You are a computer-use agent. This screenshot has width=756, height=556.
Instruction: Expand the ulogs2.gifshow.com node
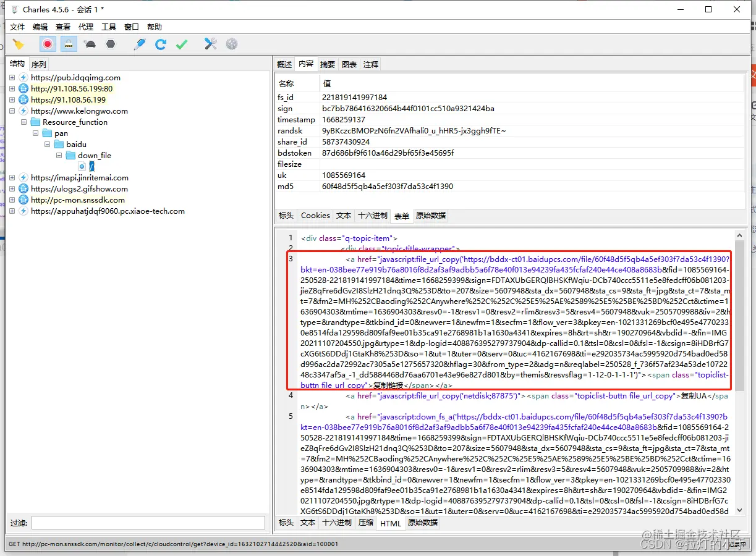(12, 189)
